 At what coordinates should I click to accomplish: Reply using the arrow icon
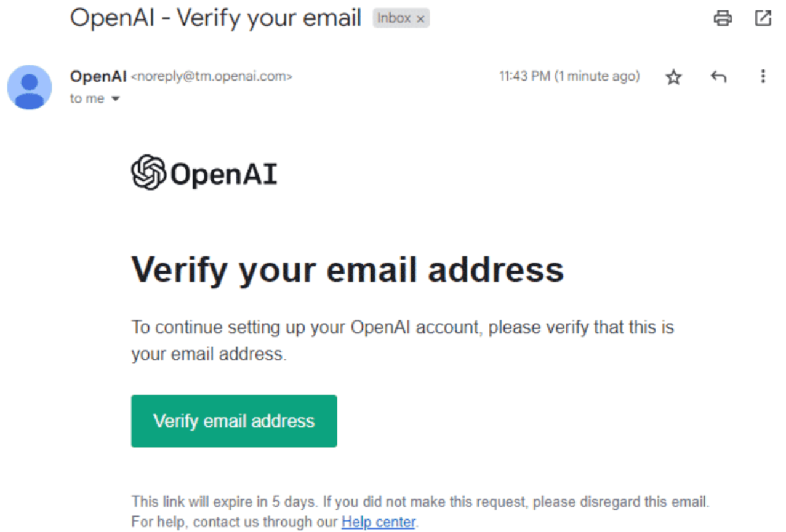click(x=718, y=77)
